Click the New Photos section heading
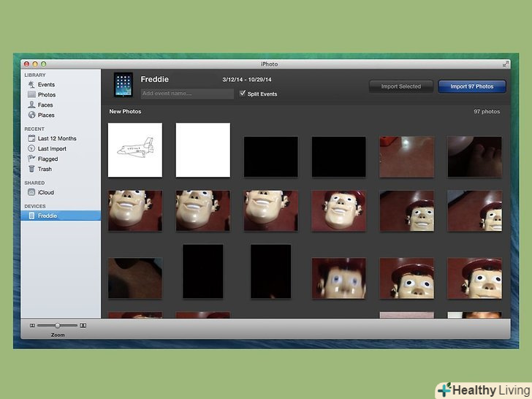 (125, 111)
